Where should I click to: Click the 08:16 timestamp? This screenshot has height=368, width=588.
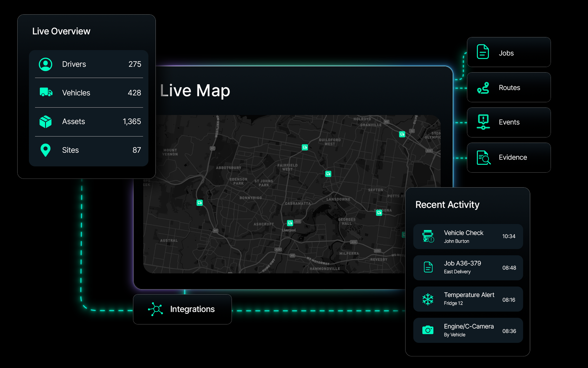point(509,300)
